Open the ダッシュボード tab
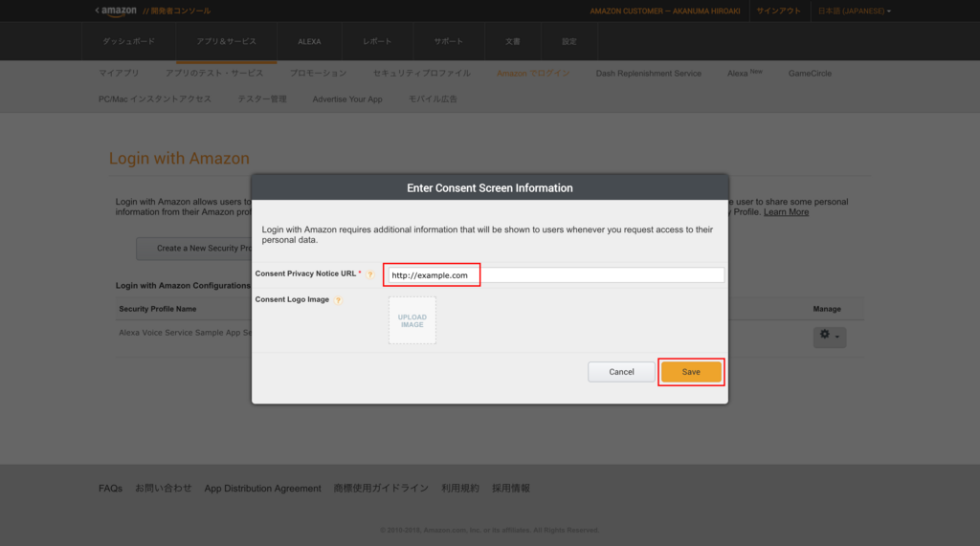The height and width of the screenshot is (546, 980). pos(129,41)
